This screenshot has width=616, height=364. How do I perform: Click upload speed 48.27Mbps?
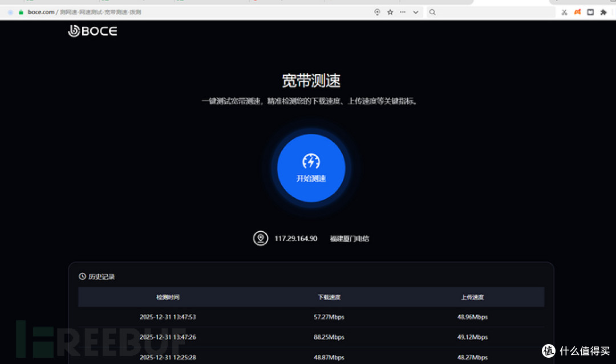point(472,357)
